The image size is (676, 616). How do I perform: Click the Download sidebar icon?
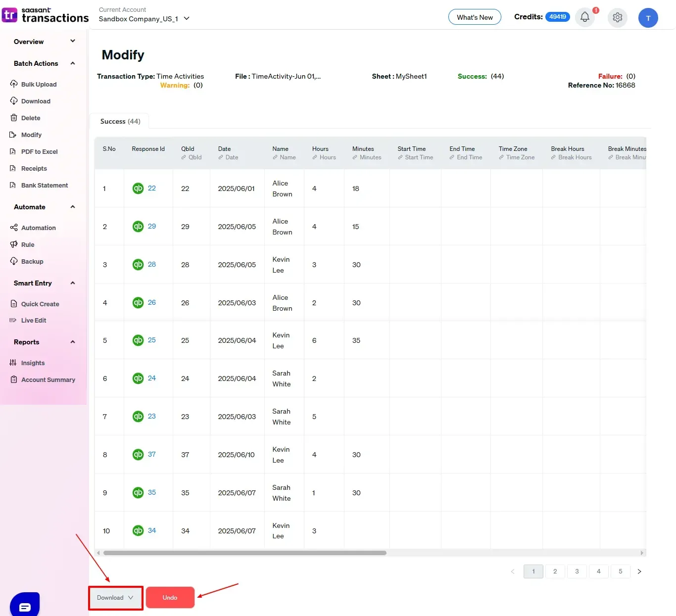point(14,100)
